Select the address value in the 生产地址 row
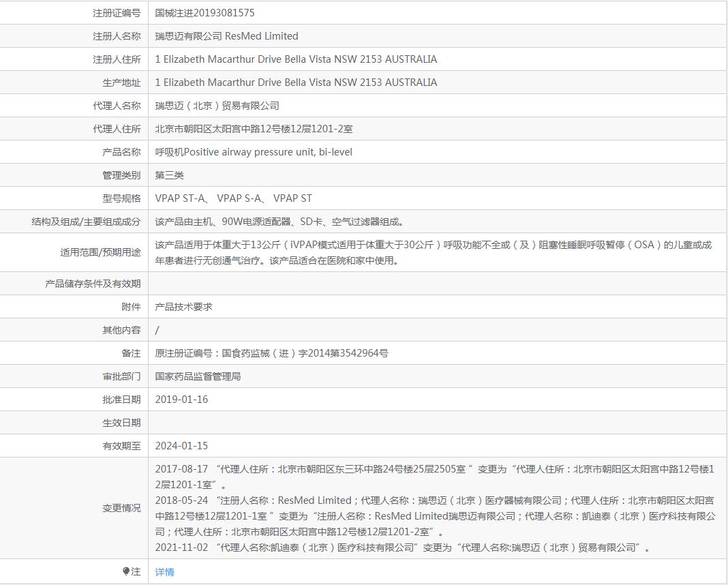Screen dimensions: 728x585 [x=296, y=82]
